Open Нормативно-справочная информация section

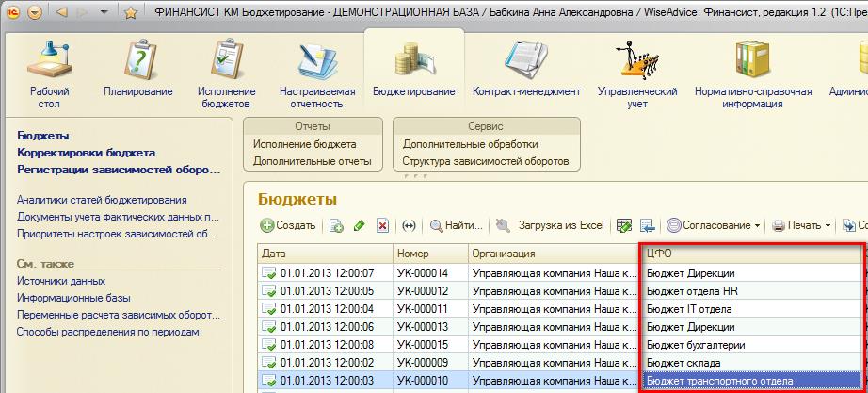pyautogui.click(x=753, y=73)
